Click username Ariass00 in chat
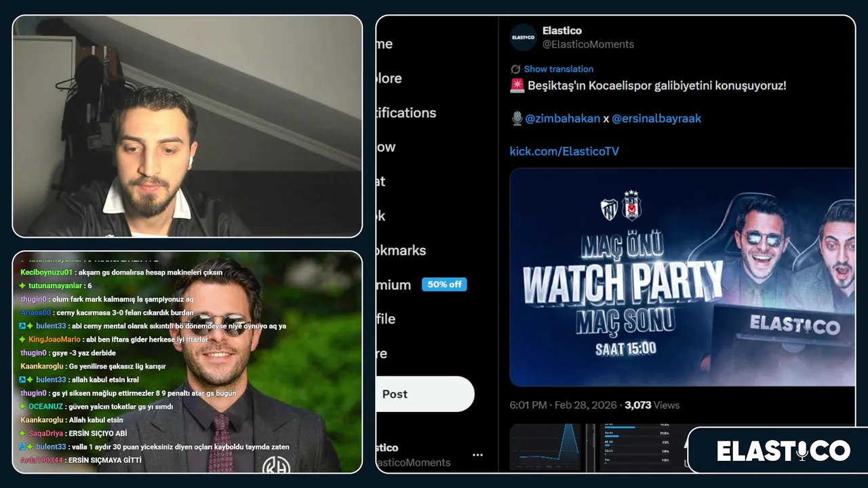 (x=35, y=312)
